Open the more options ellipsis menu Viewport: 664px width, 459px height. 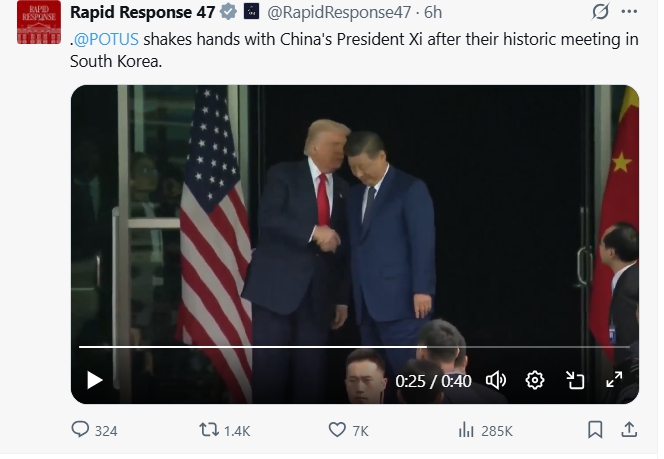point(628,13)
